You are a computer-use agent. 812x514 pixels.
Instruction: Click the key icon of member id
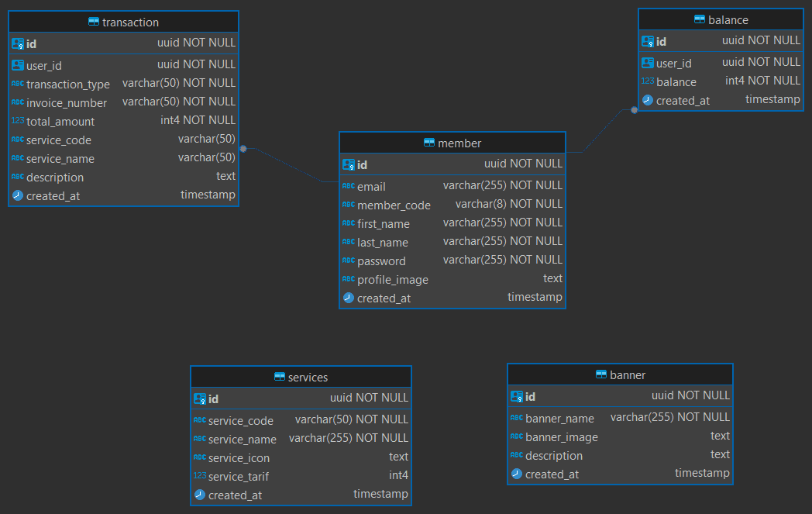tap(349, 165)
